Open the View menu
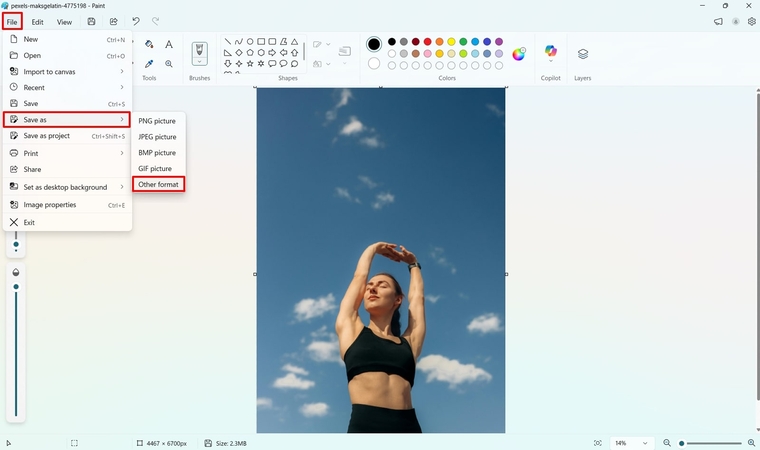The height and width of the screenshot is (450, 760). [x=64, y=22]
